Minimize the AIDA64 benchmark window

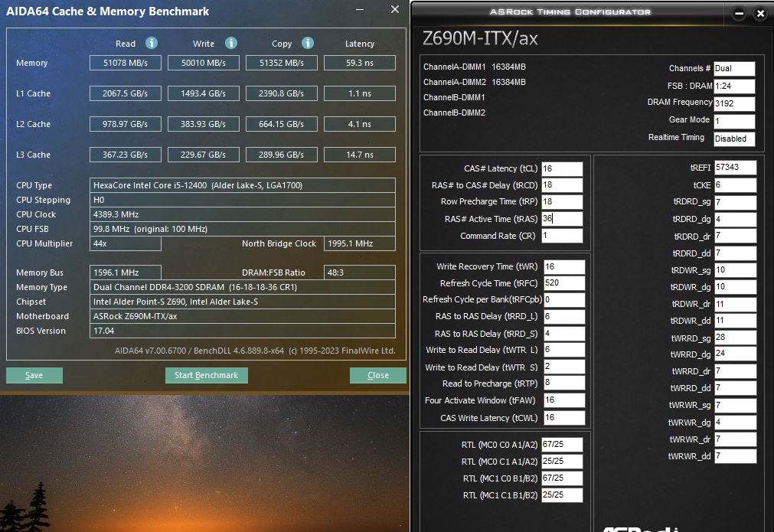click(360, 9)
